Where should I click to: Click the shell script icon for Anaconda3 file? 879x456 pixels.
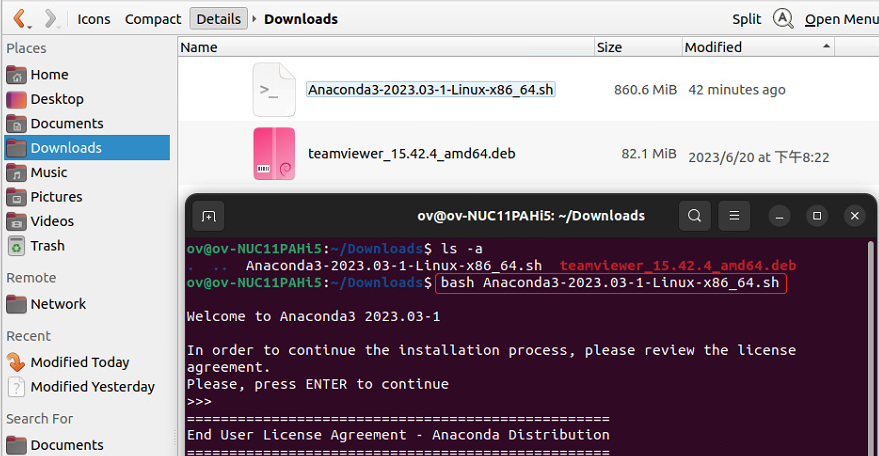click(x=274, y=90)
